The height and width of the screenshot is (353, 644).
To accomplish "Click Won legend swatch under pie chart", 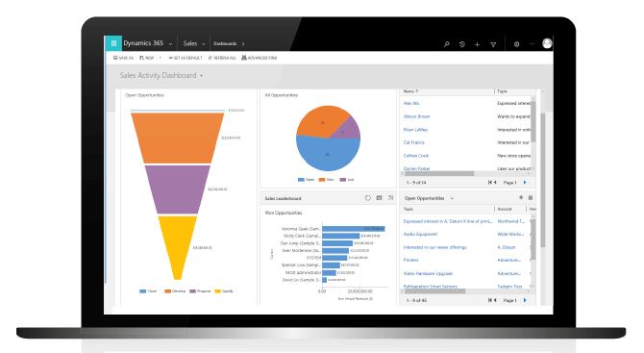I will pos(322,180).
